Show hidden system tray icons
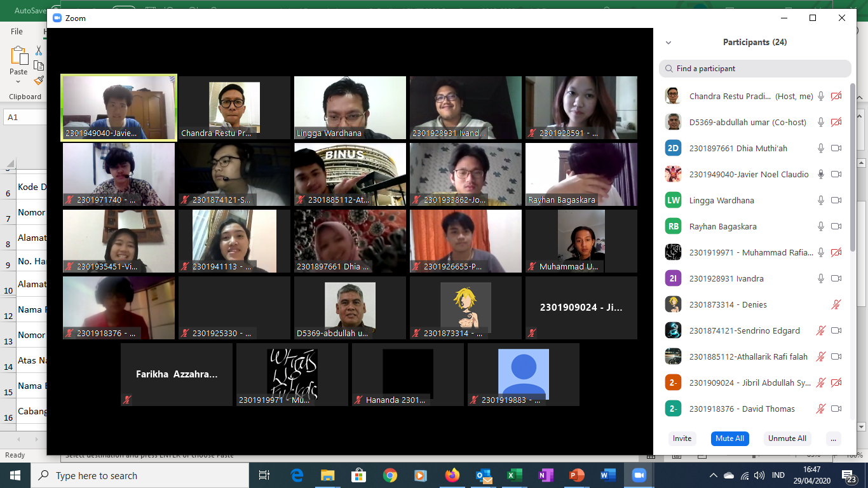The height and width of the screenshot is (488, 868). [x=713, y=475]
